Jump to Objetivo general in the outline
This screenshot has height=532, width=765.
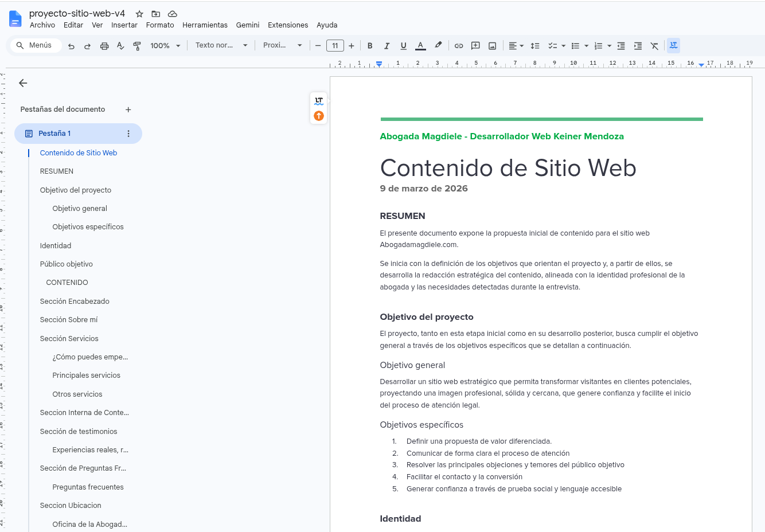[80, 209]
